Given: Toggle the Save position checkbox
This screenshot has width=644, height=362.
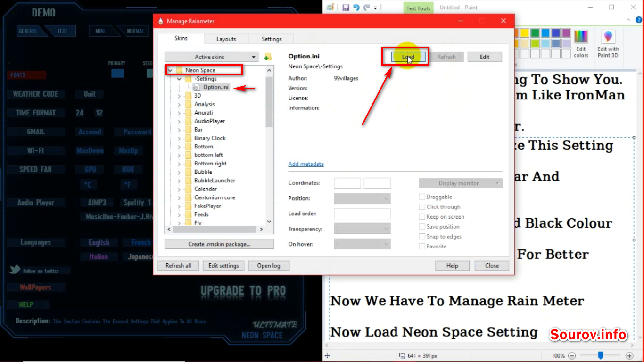Looking at the screenshot, I should pyautogui.click(x=422, y=227).
